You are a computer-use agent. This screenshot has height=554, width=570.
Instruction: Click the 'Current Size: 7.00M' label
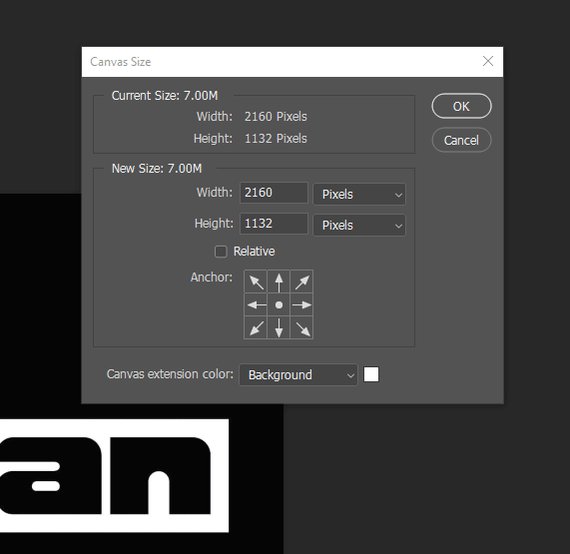pyautogui.click(x=165, y=96)
